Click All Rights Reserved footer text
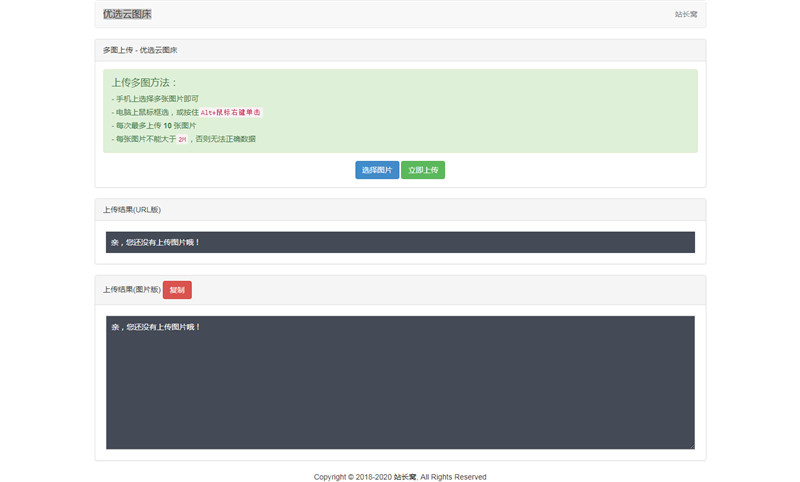The image size is (800, 482). tap(454, 477)
